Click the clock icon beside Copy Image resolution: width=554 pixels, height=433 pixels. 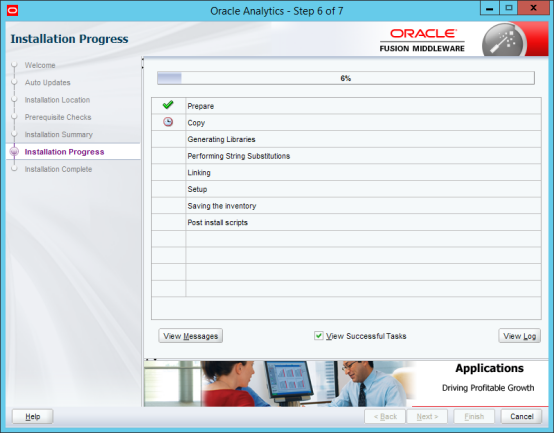(168, 122)
